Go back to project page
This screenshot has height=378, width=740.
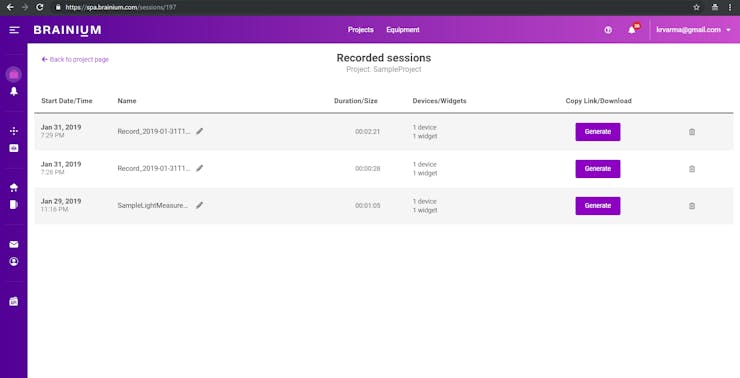pos(75,59)
